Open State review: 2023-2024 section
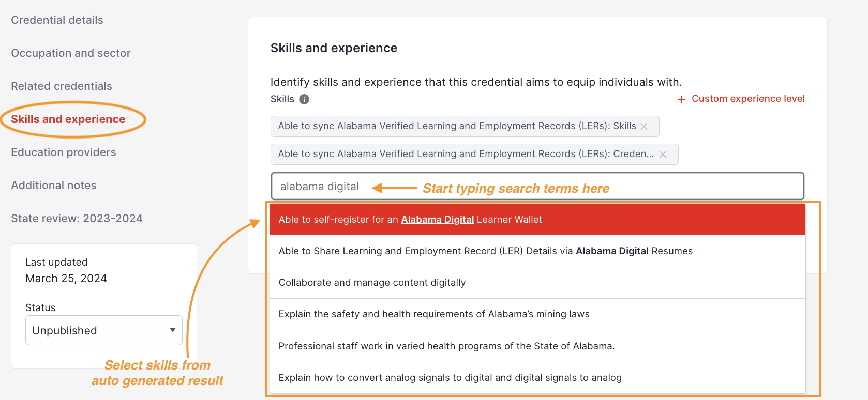The width and height of the screenshot is (868, 400). [77, 219]
